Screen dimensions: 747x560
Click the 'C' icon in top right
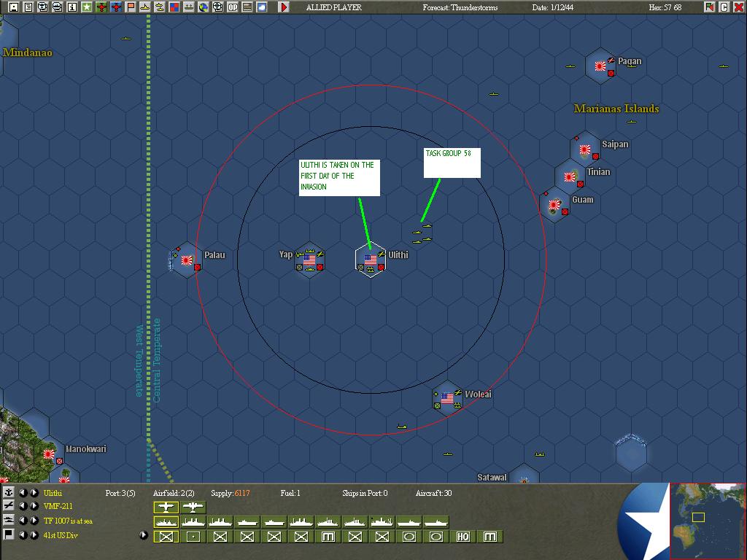[x=724, y=7]
